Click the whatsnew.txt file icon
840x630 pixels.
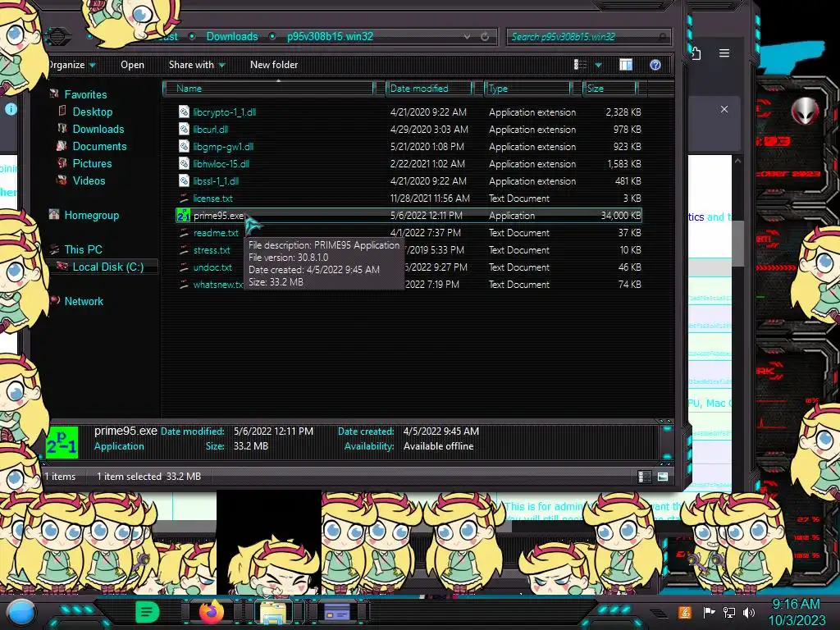point(184,285)
